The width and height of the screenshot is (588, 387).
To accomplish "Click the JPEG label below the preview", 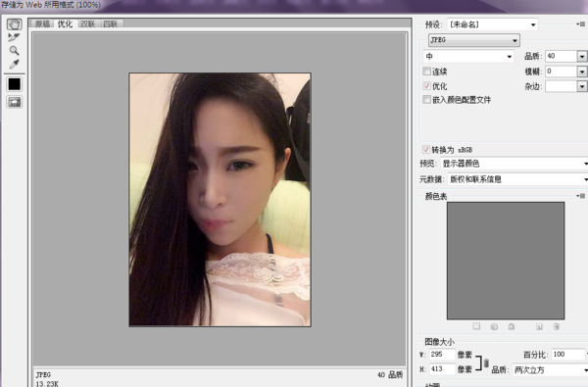I will [43, 374].
